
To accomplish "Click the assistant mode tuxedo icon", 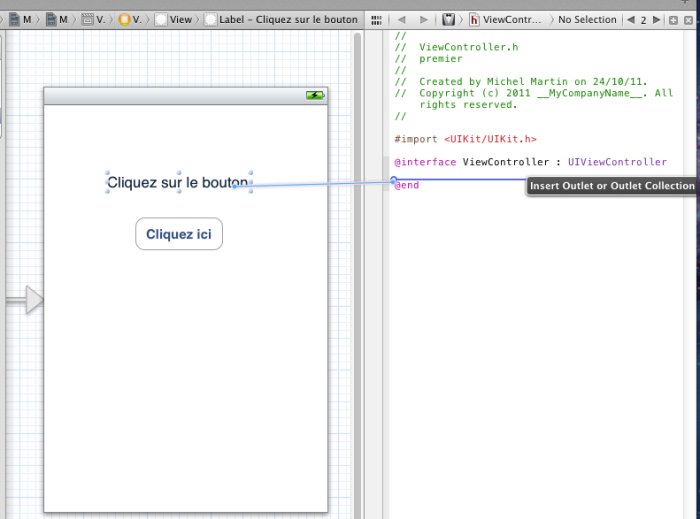I will pos(449,19).
